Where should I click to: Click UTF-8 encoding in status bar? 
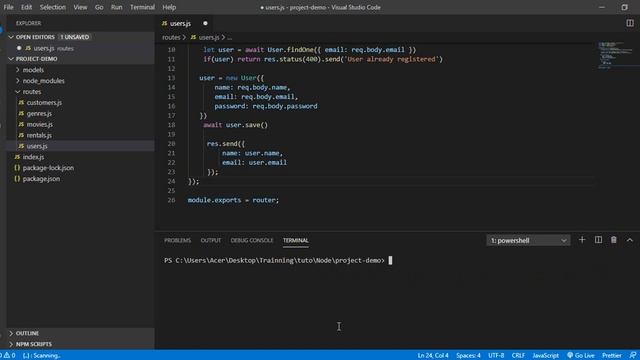[496, 355]
